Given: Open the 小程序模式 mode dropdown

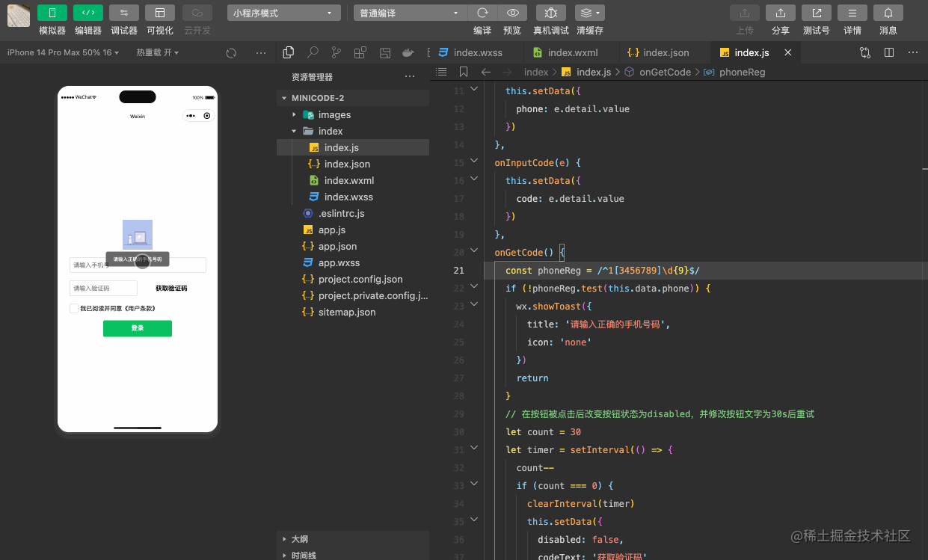Looking at the screenshot, I should click(x=284, y=13).
